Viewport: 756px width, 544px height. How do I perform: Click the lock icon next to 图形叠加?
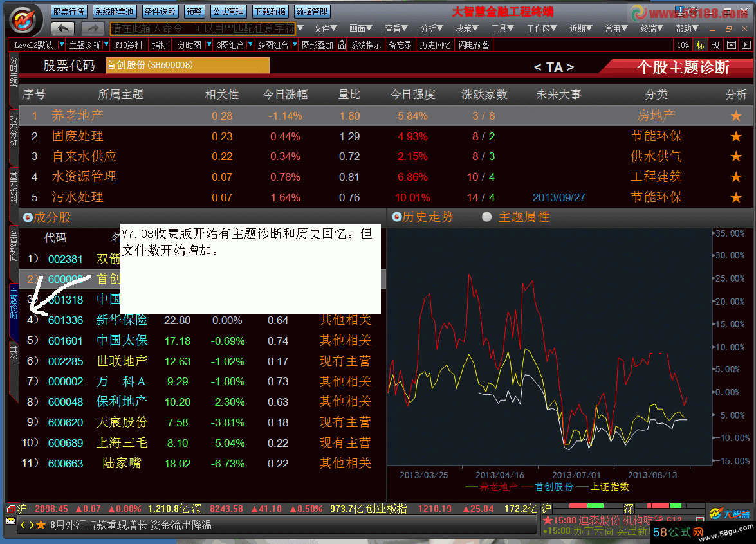coord(342,45)
